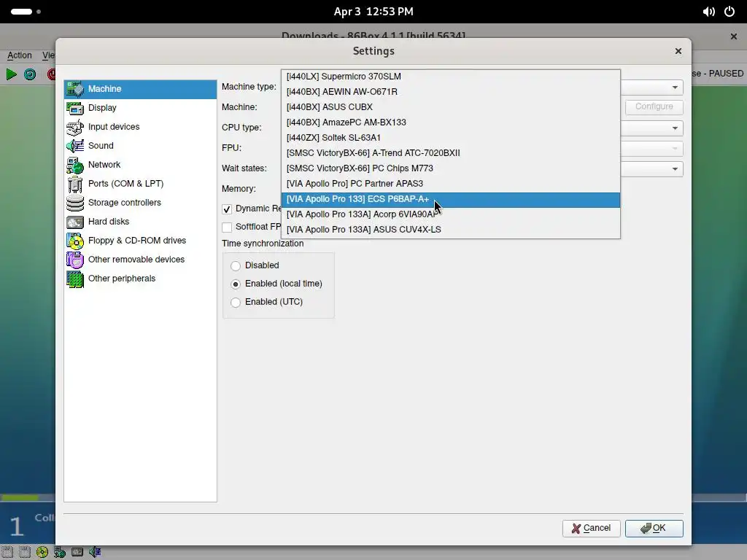Image resolution: width=747 pixels, height=560 pixels.
Task: Choose [i440BX] ASUS CUBX
Action: [x=451, y=107]
